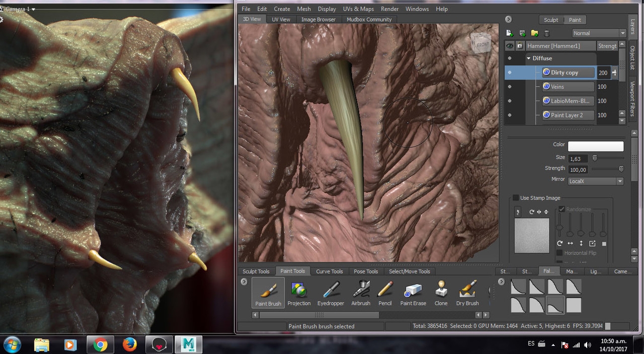
Task: Toggle visibility dot of Veins layer
Action: click(510, 87)
